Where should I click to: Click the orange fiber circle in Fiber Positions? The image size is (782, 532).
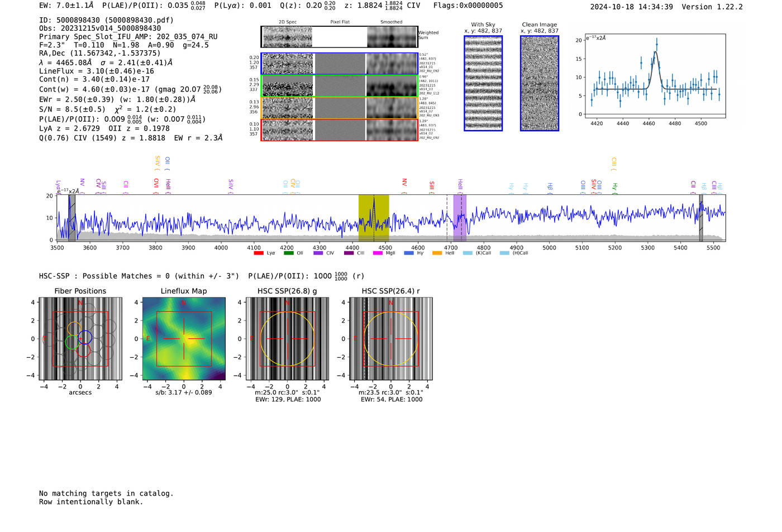click(74, 328)
